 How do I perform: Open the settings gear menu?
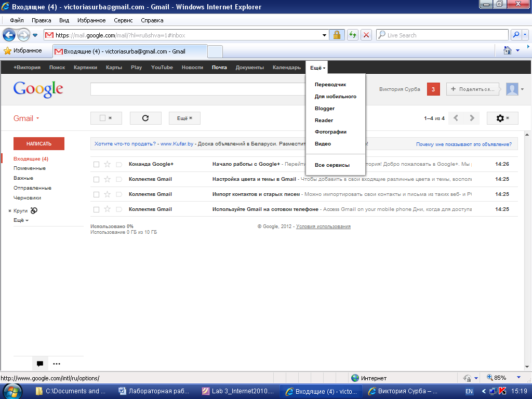click(502, 118)
